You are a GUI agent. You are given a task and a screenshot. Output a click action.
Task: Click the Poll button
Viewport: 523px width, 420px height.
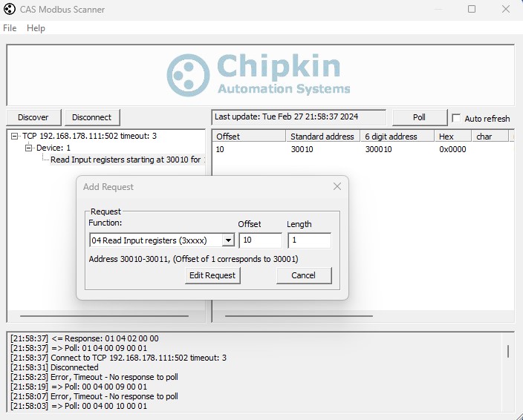tap(419, 117)
